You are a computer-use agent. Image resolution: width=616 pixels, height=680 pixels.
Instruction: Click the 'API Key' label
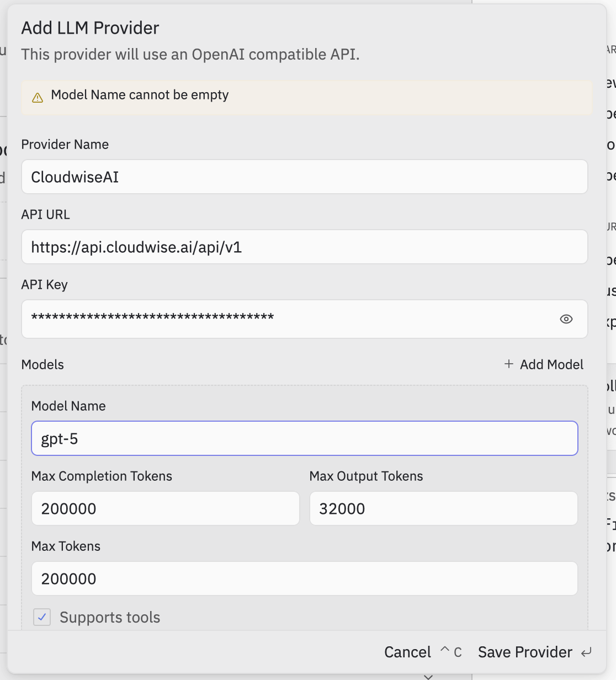(44, 284)
